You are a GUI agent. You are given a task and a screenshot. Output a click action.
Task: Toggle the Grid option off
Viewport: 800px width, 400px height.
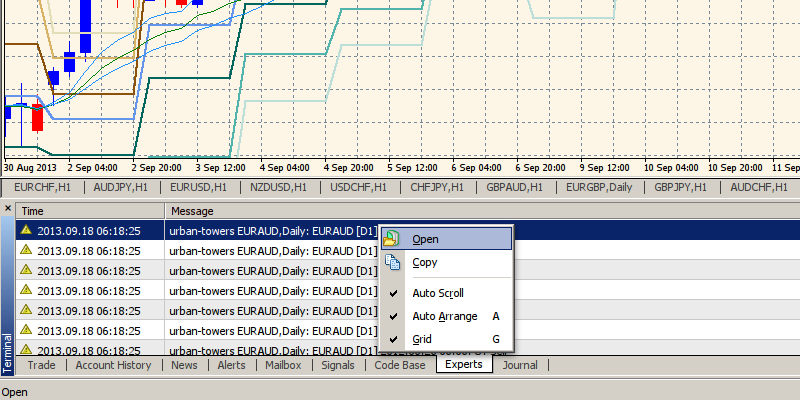tap(422, 340)
